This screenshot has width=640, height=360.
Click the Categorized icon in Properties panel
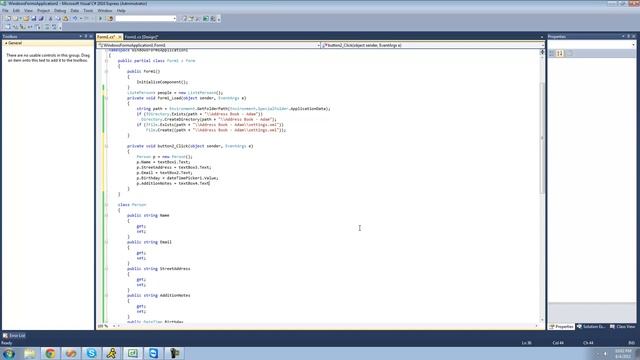[x=552, y=53]
